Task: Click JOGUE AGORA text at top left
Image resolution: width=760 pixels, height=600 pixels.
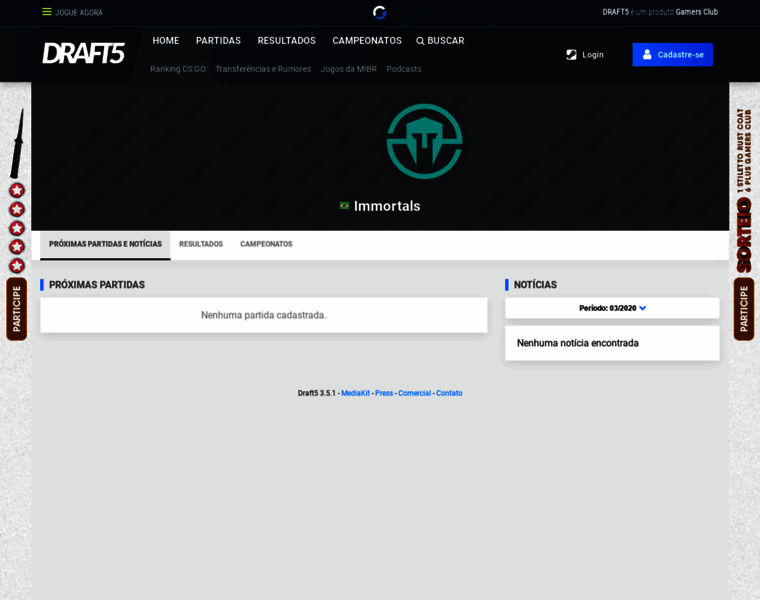Action: pyautogui.click(x=79, y=13)
